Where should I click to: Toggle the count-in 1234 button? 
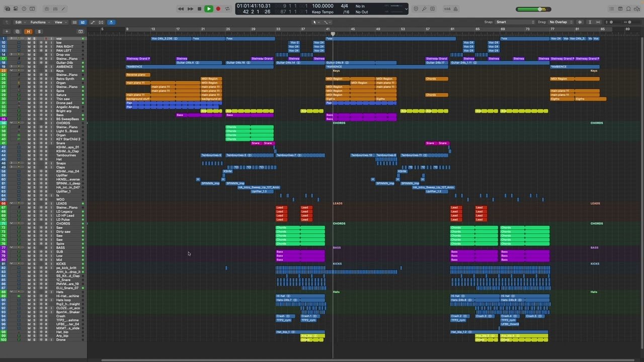[x=447, y=9]
